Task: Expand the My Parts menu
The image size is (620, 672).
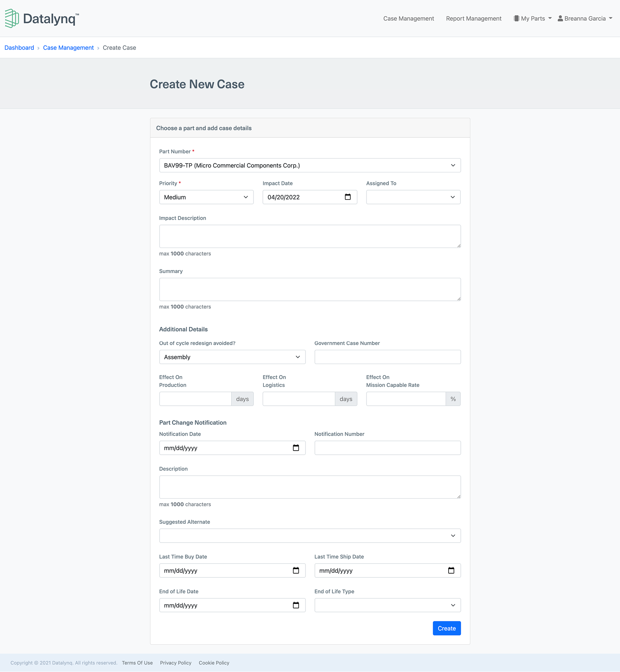Action: (533, 18)
